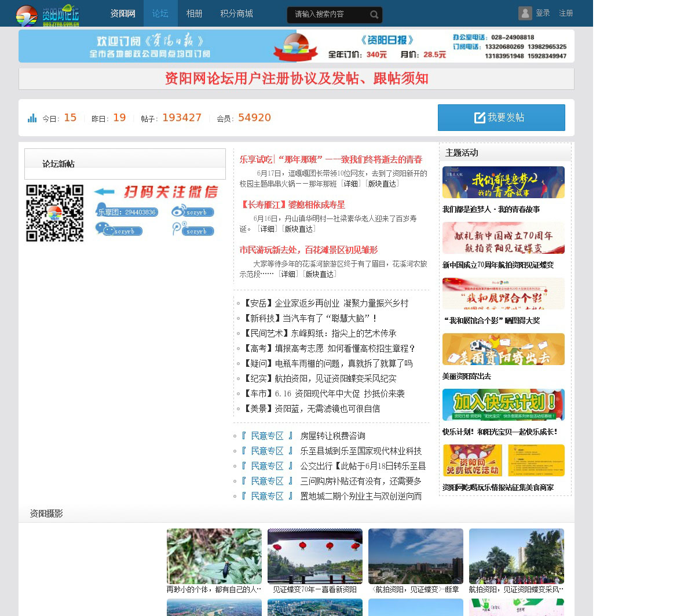The width and height of the screenshot is (695, 616).
Task: Open the 长寿雁江 headline
Action: click(x=292, y=205)
